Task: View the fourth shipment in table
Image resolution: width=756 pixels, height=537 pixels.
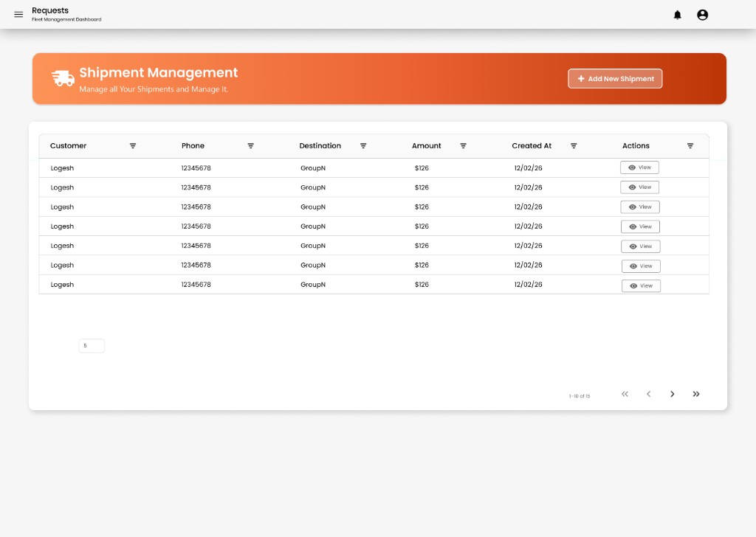Action: pos(640,226)
